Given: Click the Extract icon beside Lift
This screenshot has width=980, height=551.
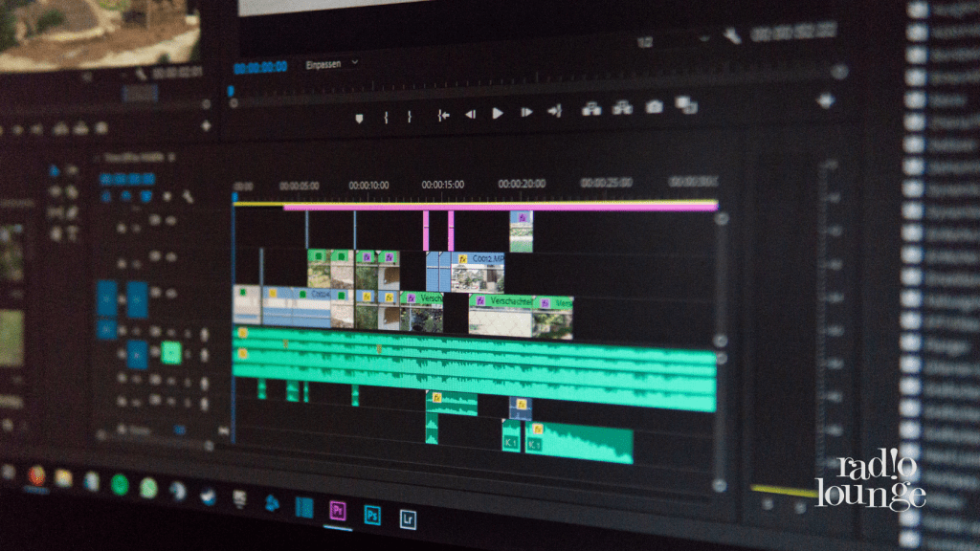Looking at the screenshot, I should 622,108.
